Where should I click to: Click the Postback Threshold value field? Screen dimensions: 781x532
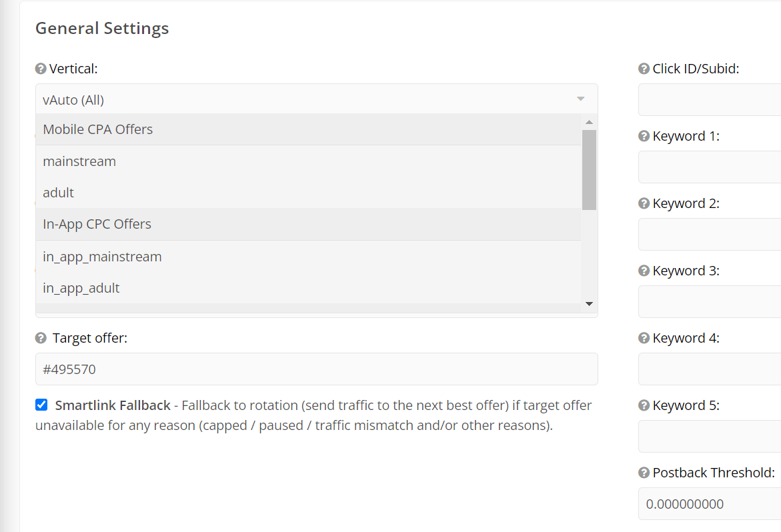pyautogui.click(x=710, y=503)
